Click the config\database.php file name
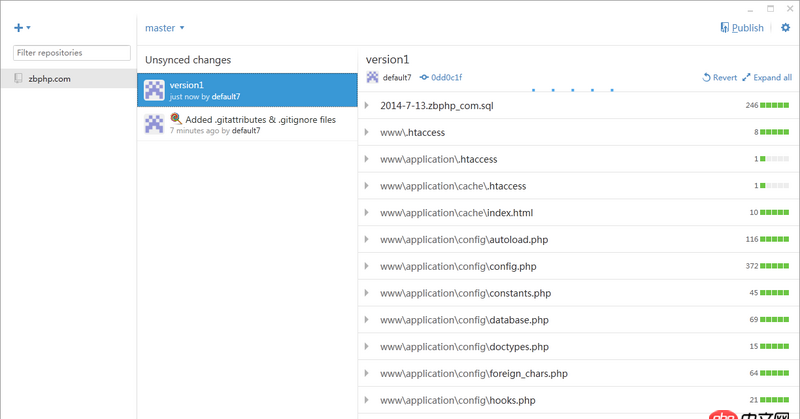Screen dimensions: 800x419 point(464,320)
